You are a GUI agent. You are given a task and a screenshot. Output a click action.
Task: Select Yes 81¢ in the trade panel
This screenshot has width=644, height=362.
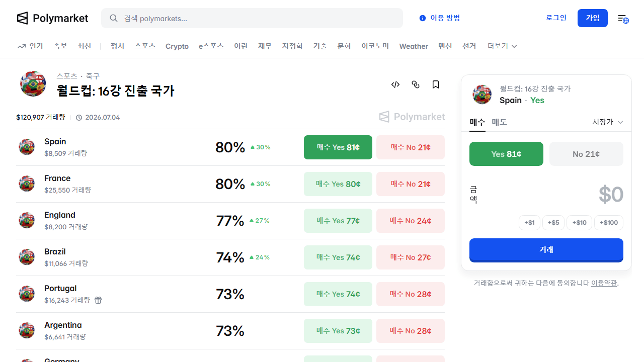click(x=506, y=154)
